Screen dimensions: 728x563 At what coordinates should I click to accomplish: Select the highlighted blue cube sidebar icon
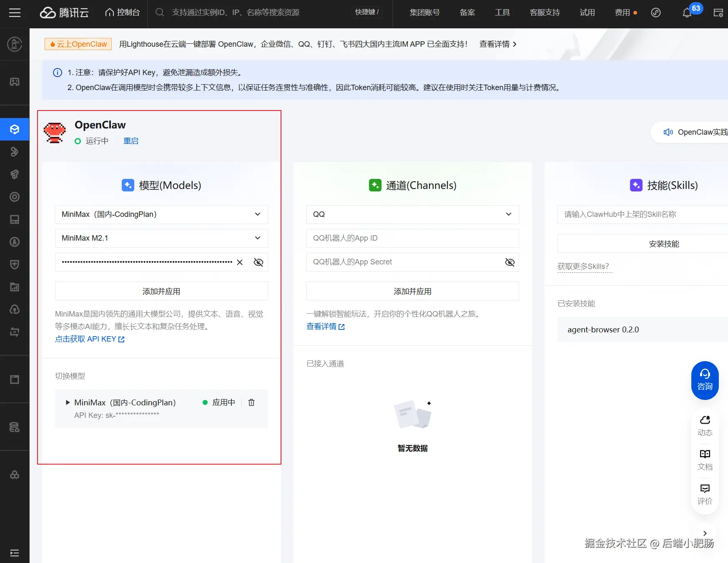[15, 129]
